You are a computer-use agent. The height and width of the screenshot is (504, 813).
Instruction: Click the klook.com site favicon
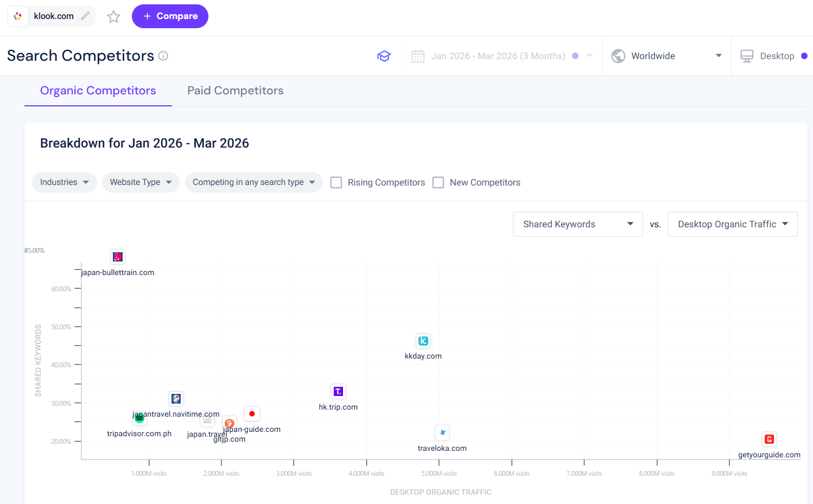(x=18, y=16)
